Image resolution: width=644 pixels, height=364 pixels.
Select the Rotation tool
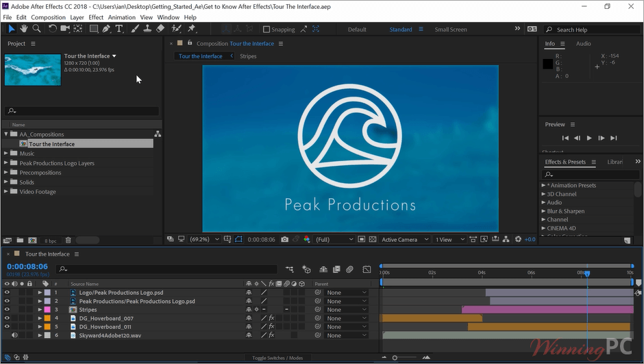pos(52,28)
